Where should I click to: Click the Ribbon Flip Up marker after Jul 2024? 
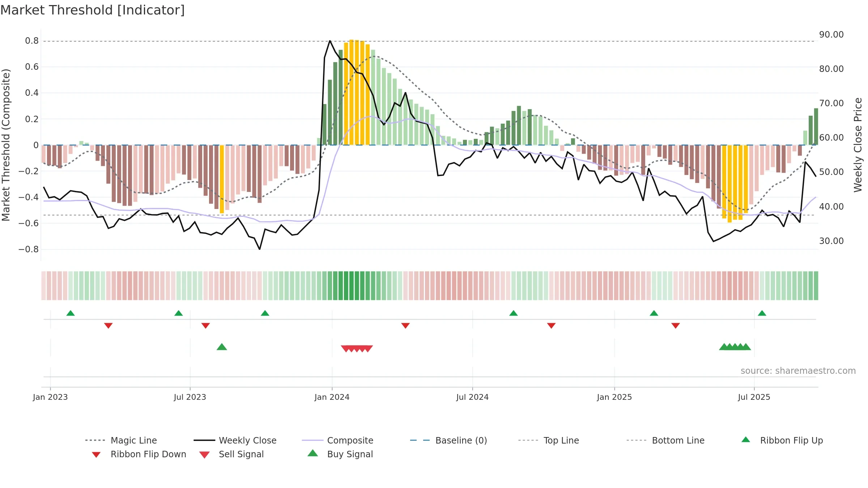pyautogui.click(x=514, y=313)
